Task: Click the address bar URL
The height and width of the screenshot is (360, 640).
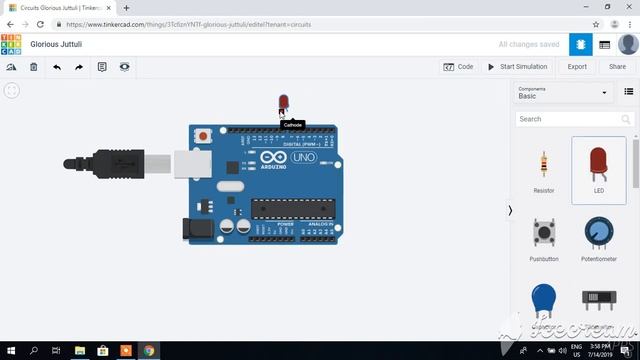Action: point(189,24)
